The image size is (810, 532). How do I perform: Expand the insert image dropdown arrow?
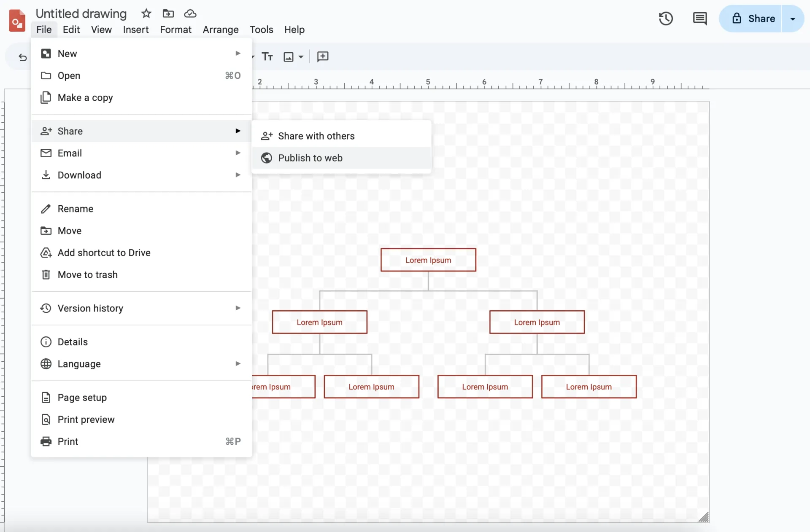coord(301,56)
